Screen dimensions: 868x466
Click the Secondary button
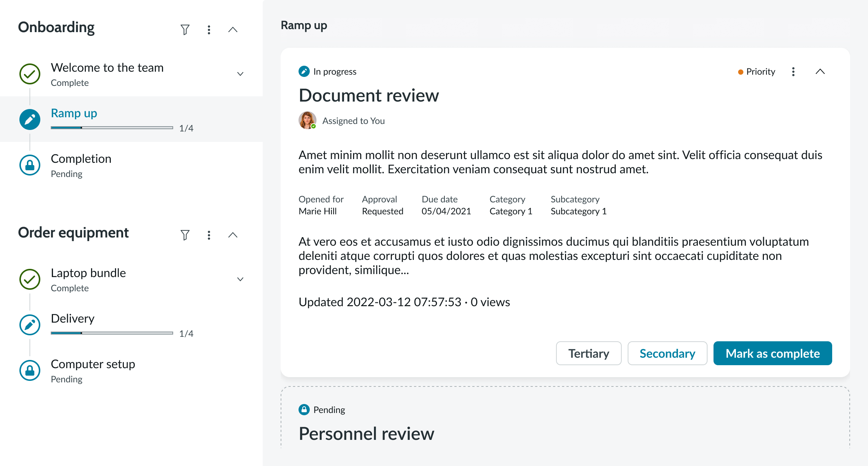tap(667, 353)
